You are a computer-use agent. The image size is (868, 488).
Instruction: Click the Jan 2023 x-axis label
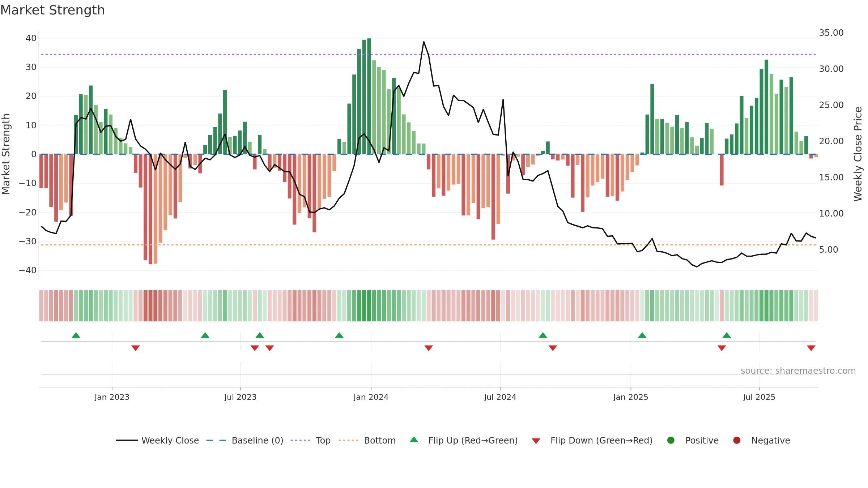[x=112, y=397]
